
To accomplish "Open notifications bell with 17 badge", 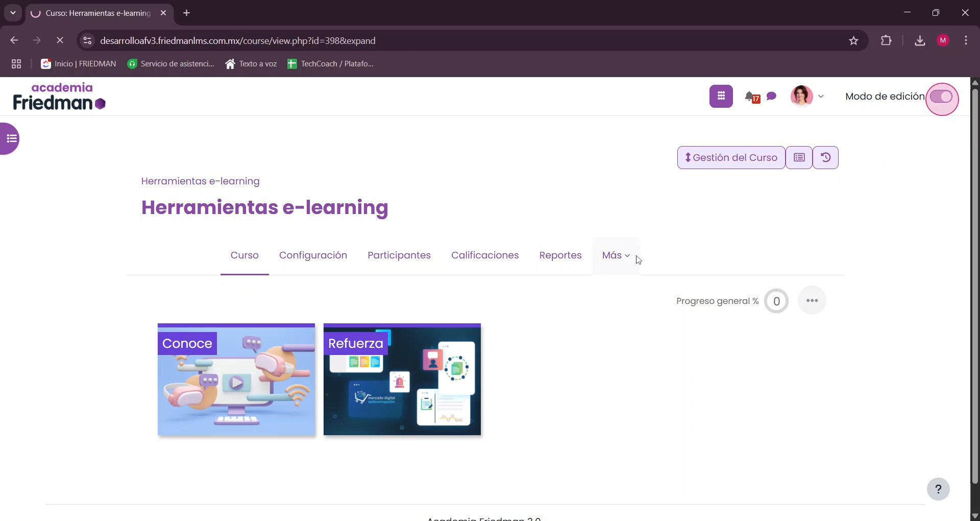I will pos(752,97).
